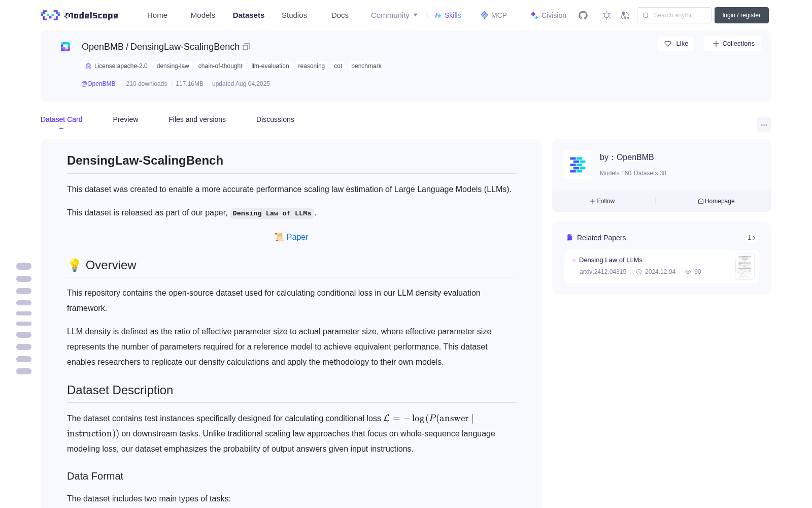
Task: Click the @OpenBMB author link
Action: point(98,84)
